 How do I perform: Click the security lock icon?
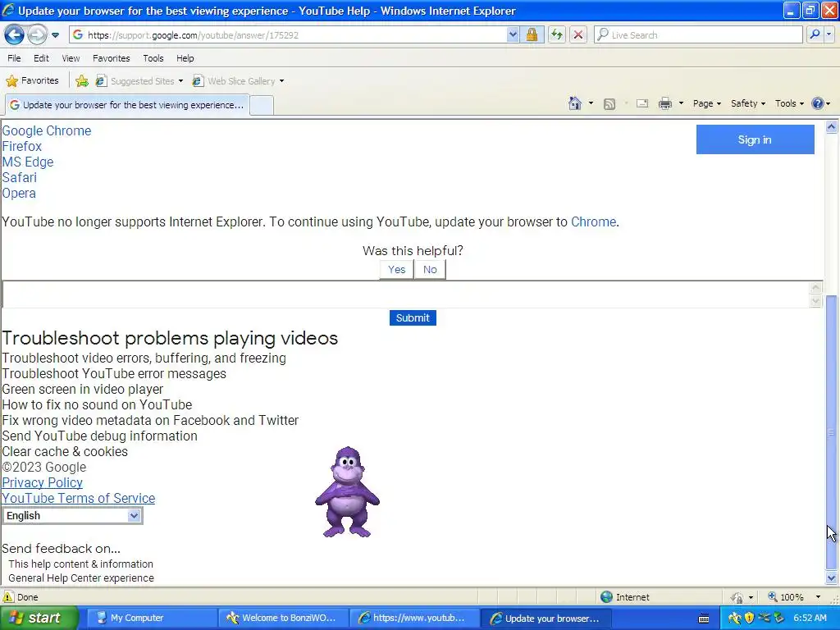(532, 34)
